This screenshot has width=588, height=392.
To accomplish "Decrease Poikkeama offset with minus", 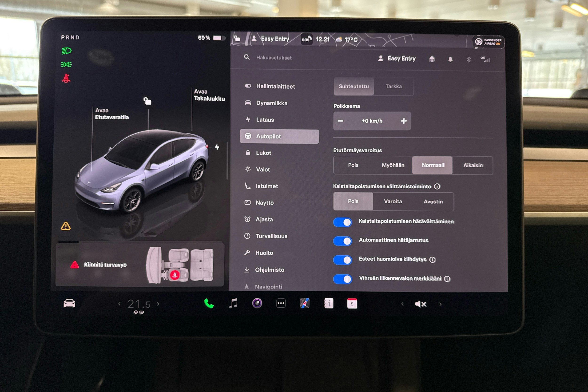I will pos(340,121).
